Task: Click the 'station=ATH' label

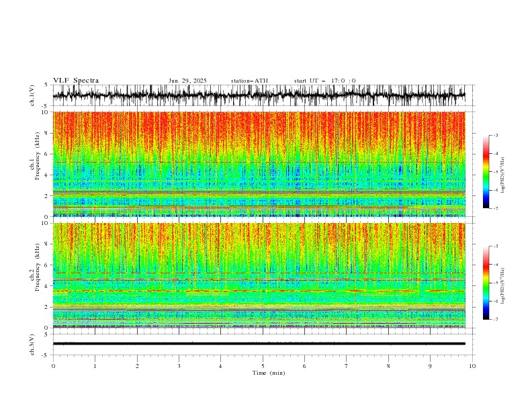Action: [249, 81]
